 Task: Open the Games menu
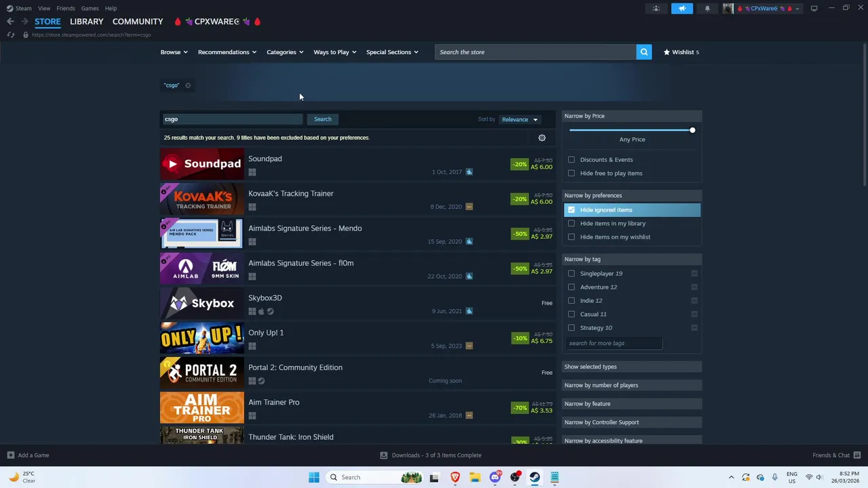pos(90,8)
